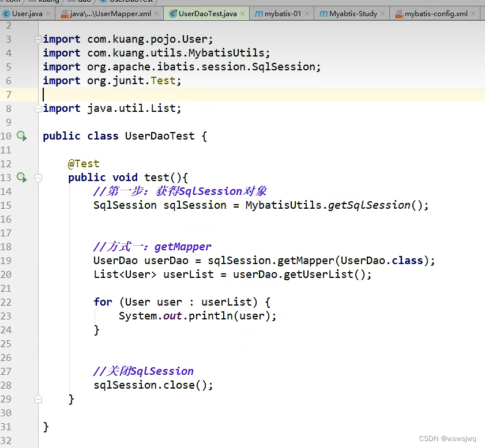This screenshot has height=448, width=485.
Task: Click the //第一步 comment on line 14
Action: tap(180, 191)
